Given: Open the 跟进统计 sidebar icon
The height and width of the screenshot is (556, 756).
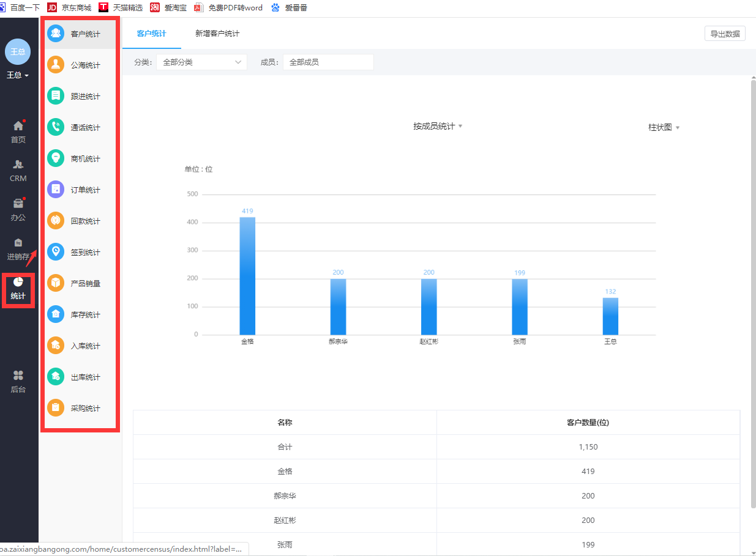Looking at the screenshot, I should (56, 96).
